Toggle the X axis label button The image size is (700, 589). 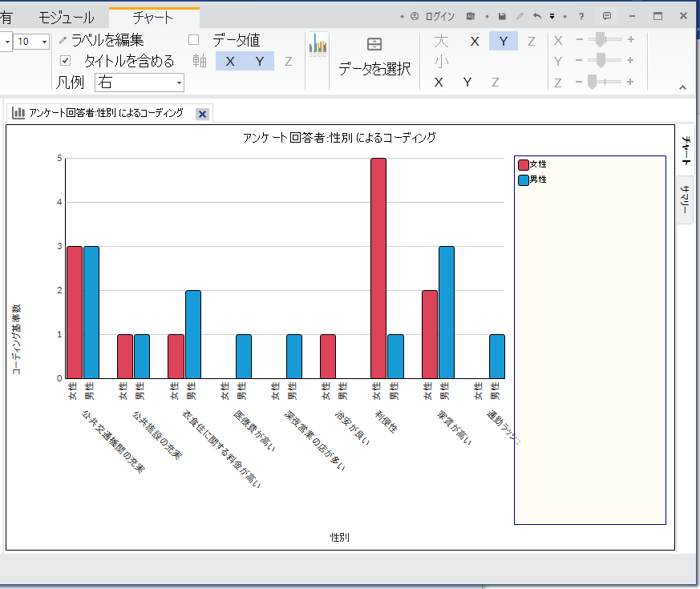[230, 62]
